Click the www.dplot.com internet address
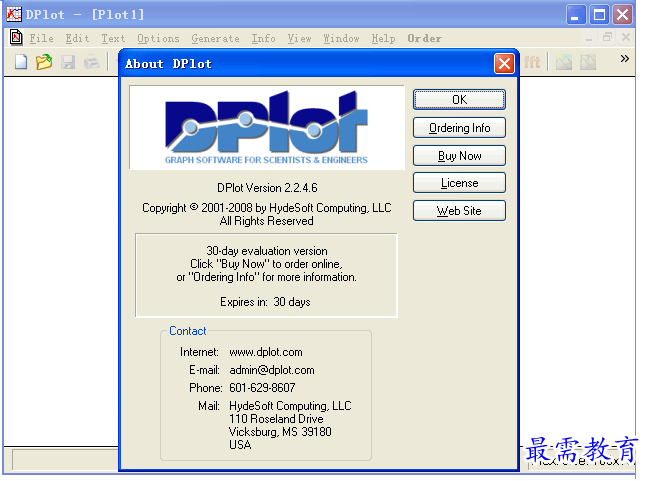Image resolution: width=647 pixels, height=481 pixels. tap(266, 352)
